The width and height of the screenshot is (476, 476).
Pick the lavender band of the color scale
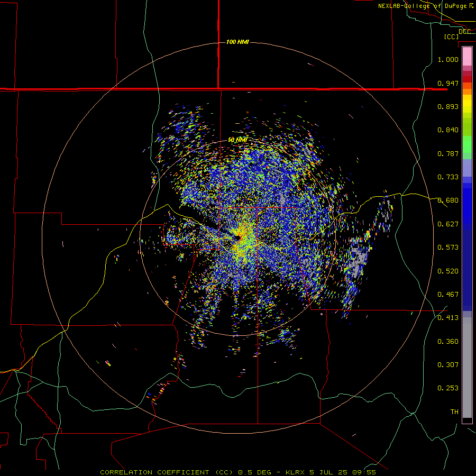(x=467, y=168)
